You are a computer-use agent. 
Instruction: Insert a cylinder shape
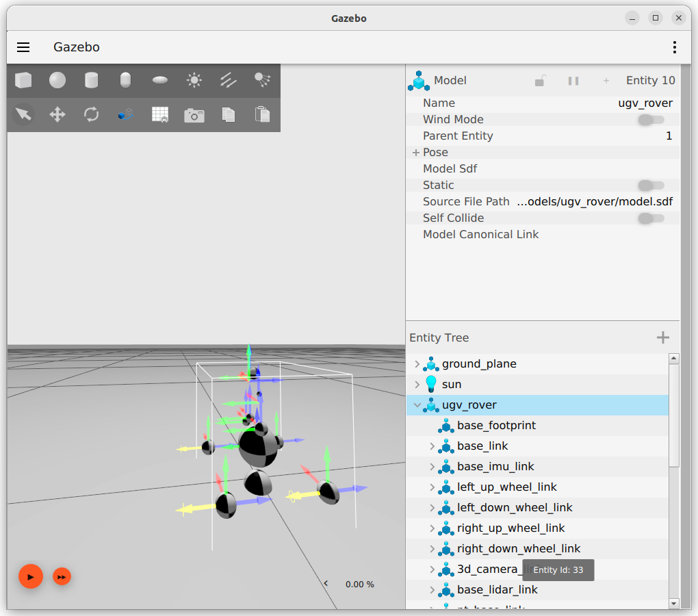click(91, 81)
